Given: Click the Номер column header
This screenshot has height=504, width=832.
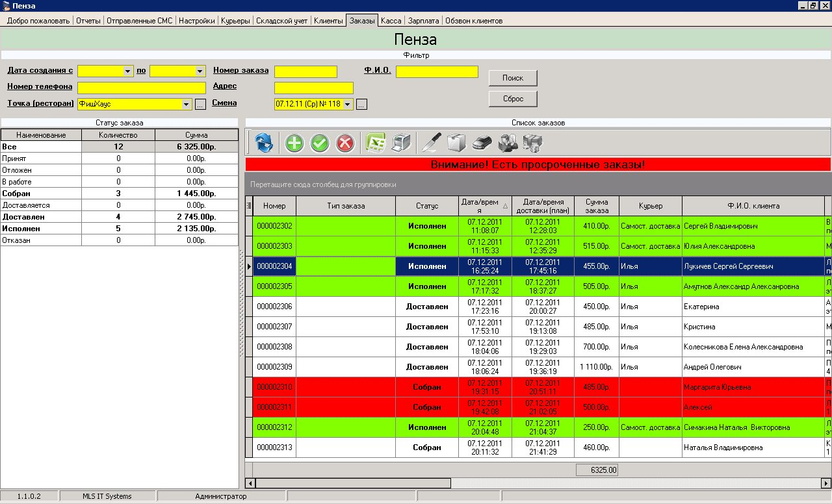Looking at the screenshot, I should pos(274,206).
